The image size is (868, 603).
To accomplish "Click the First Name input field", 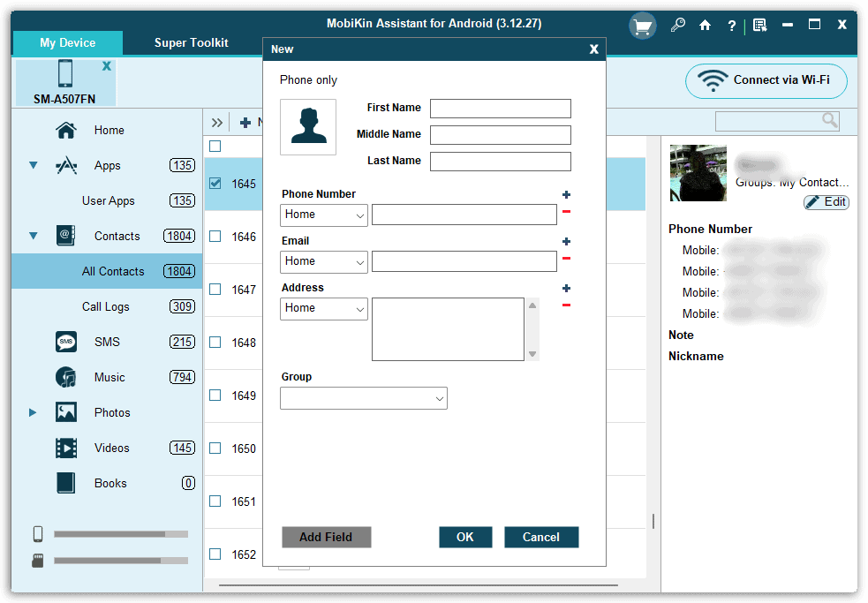I will (x=501, y=109).
